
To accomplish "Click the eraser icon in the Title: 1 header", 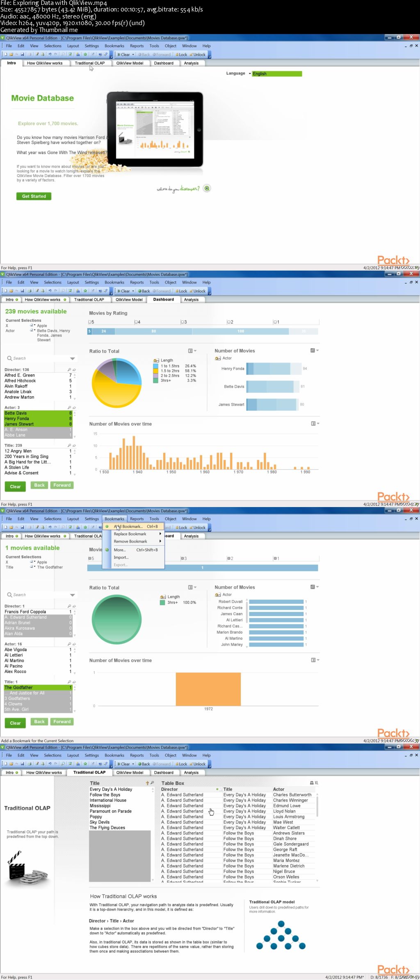I will pos(74,682).
